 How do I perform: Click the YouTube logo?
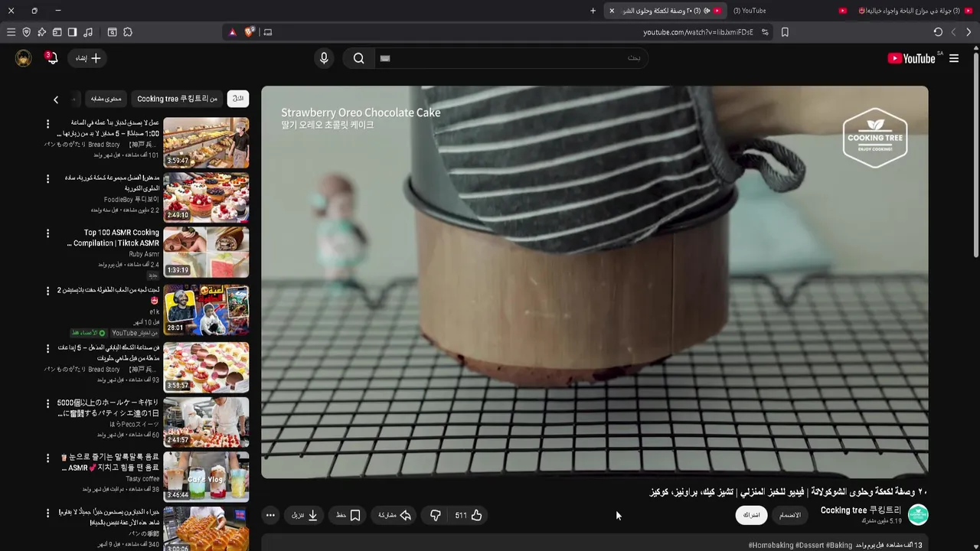click(x=911, y=58)
